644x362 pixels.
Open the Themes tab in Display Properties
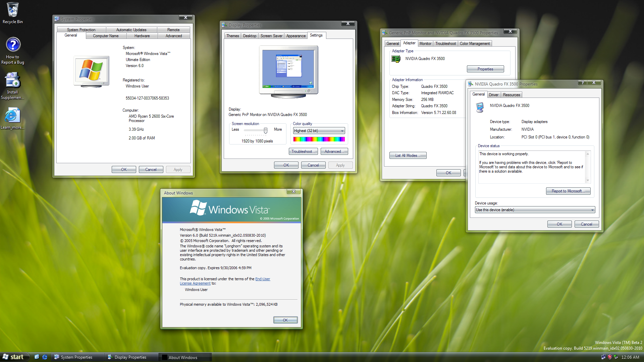click(233, 36)
